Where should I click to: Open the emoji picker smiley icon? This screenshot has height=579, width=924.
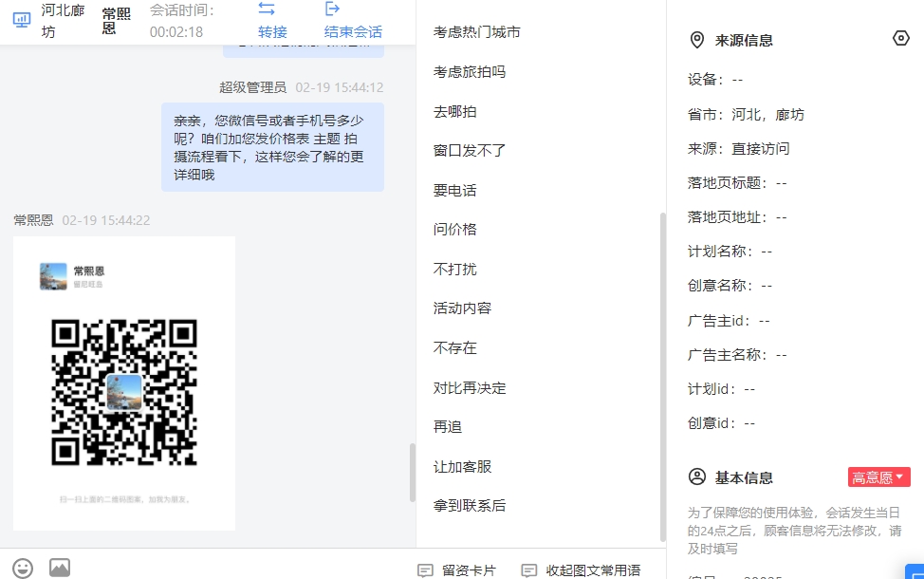[23, 569]
